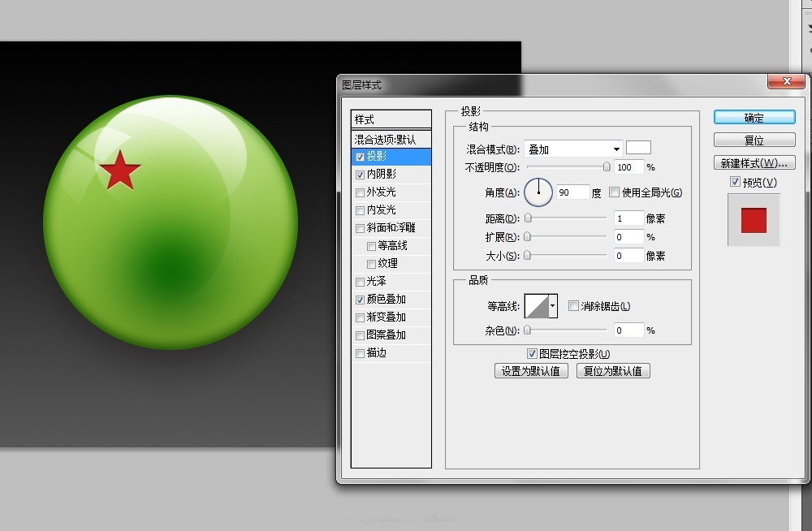This screenshot has height=531, width=812.
Task: Enable 消除锯齿 anti-aliasing
Action: click(x=573, y=305)
